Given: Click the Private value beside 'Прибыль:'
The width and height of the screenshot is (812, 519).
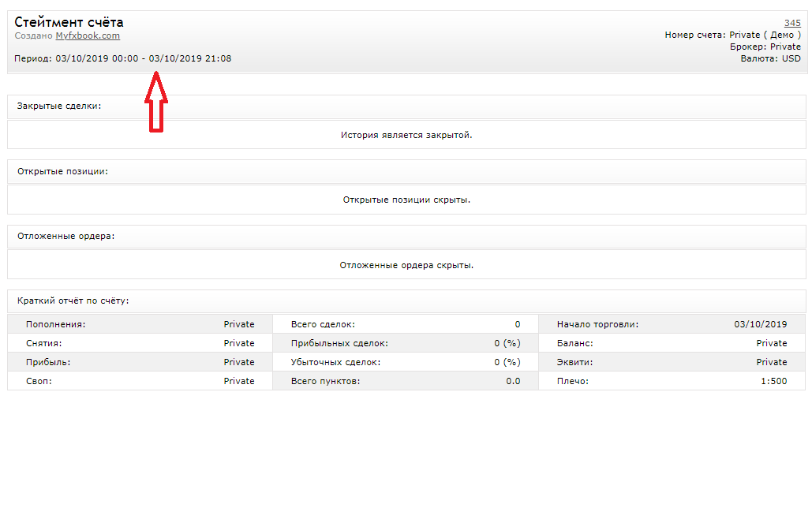Looking at the screenshot, I should click(239, 362).
